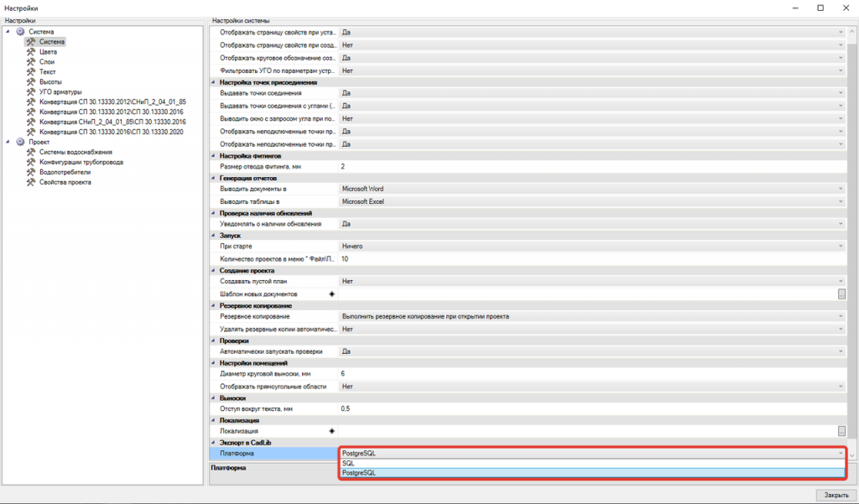This screenshot has height=504, width=859.
Task: Select the tools icon beside УГО арматуры
Action: coord(31,91)
